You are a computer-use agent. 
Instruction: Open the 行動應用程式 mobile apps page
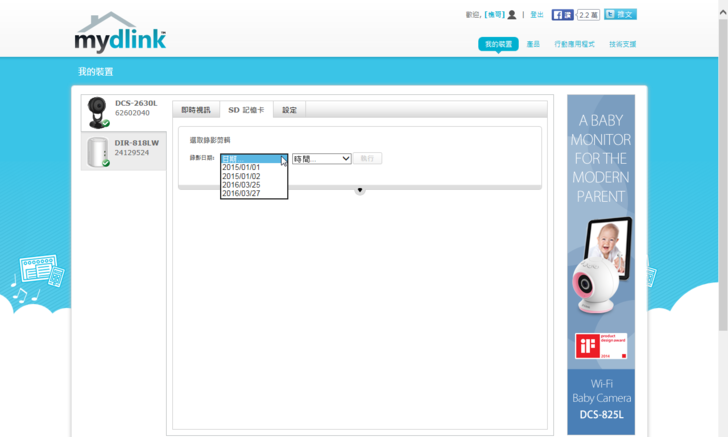tap(574, 44)
